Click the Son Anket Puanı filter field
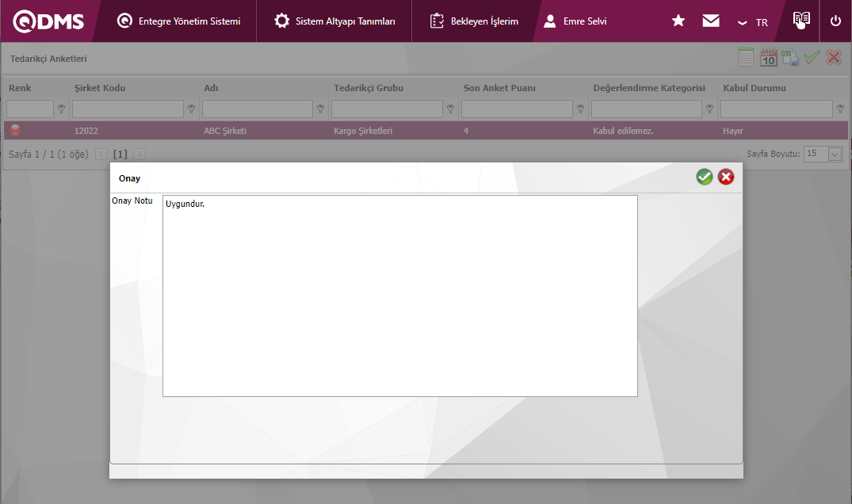Image resolution: width=852 pixels, height=504 pixels. (x=517, y=109)
